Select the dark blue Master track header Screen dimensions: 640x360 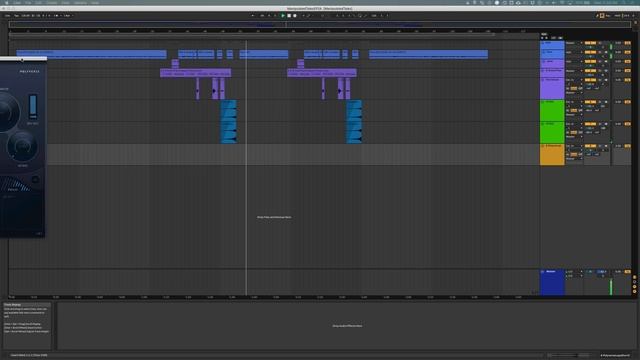pos(552,282)
